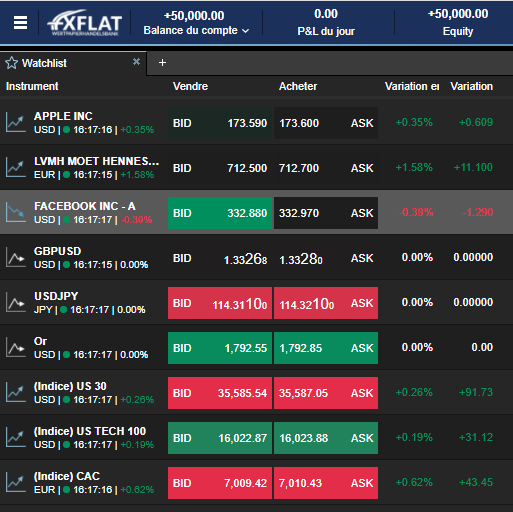Image resolution: width=513 pixels, height=512 pixels.
Task: Buy Or at ASK 1,792.85
Action: pos(326,348)
